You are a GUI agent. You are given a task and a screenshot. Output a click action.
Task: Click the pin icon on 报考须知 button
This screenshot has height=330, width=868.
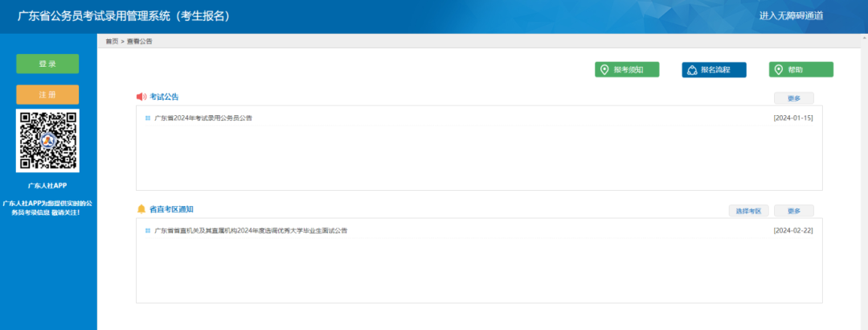coord(604,70)
